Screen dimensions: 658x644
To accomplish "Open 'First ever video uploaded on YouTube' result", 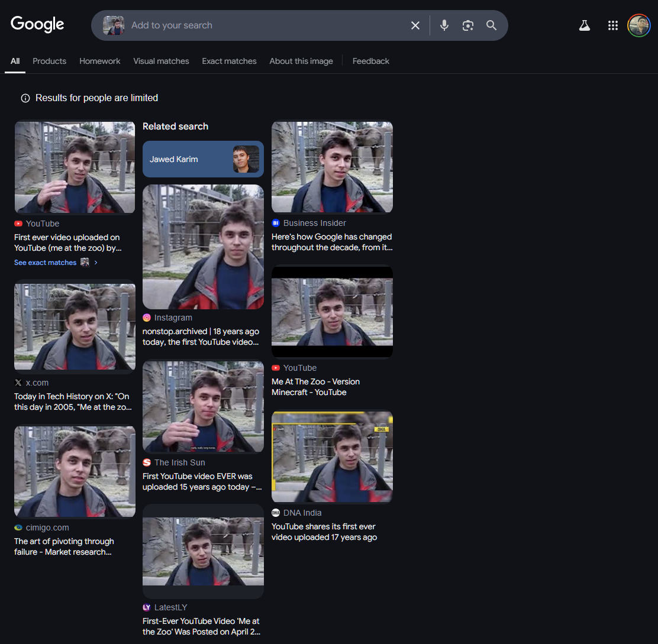I will click(68, 243).
